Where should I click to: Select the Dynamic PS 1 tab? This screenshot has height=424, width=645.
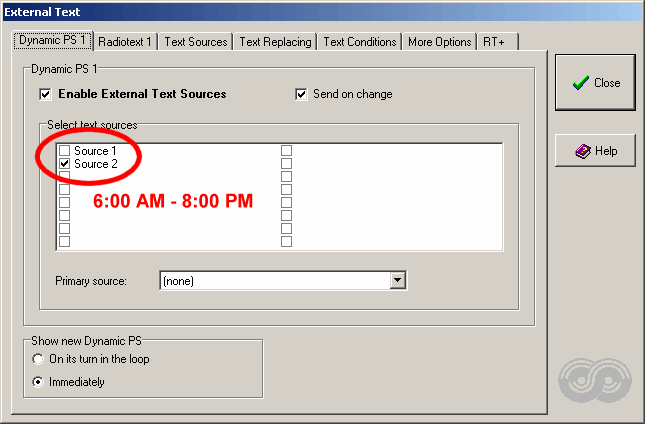[53, 40]
